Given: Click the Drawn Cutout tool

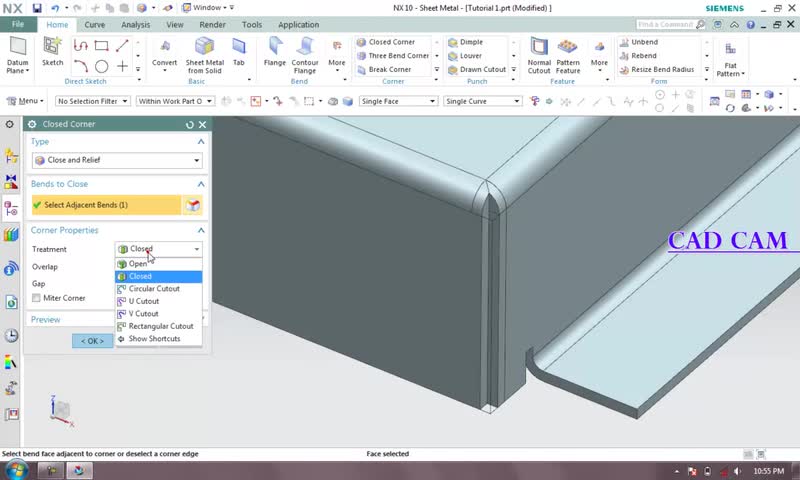Looking at the screenshot, I should point(477,69).
